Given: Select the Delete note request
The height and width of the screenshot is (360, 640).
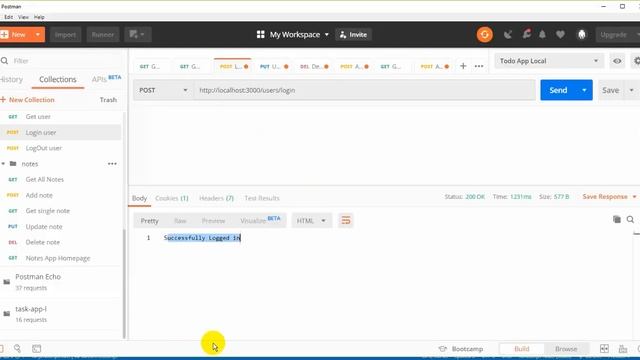Looking at the screenshot, I should [x=60, y=242].
